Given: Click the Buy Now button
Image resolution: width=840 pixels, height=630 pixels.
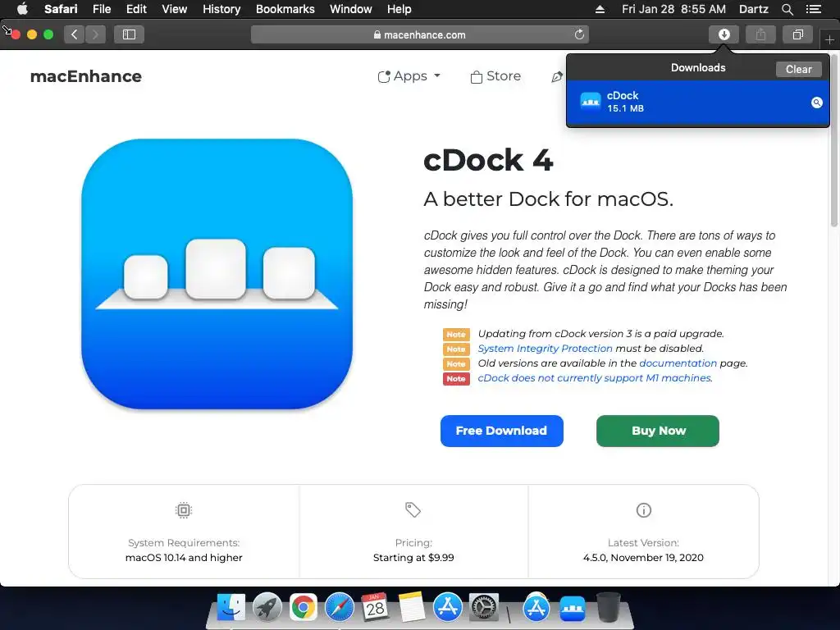Looking at the screenshot, I should coord(658,431).
